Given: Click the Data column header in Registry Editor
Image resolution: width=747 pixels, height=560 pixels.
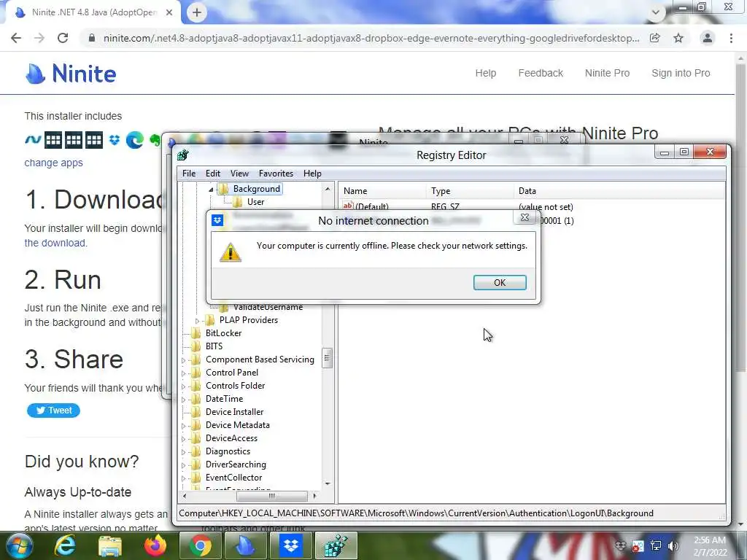Looking at the screenshot, I should click(619, 191).
